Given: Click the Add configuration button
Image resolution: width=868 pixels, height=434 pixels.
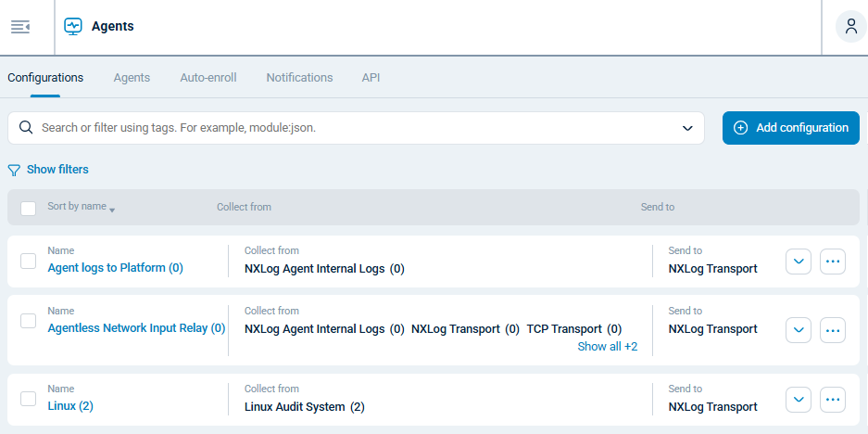Looking at the screenshot, I should pyautogui.click(x=790, y=128).
